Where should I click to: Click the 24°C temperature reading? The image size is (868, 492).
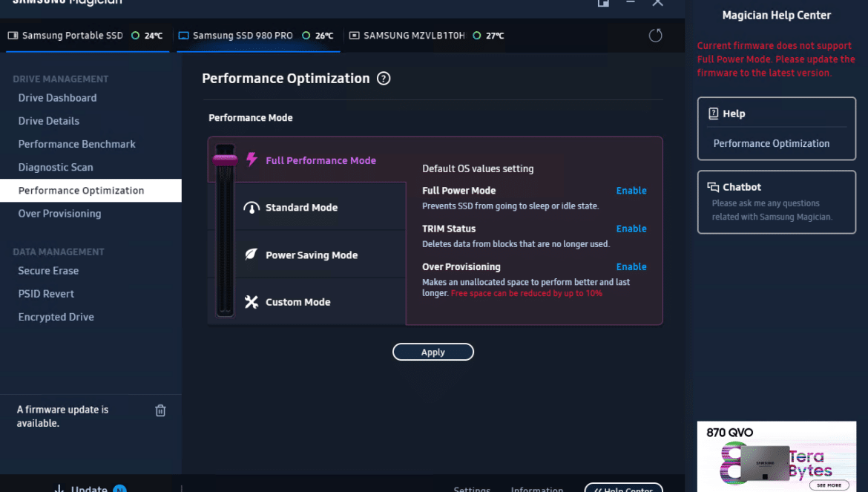click(x=154, y=36)
